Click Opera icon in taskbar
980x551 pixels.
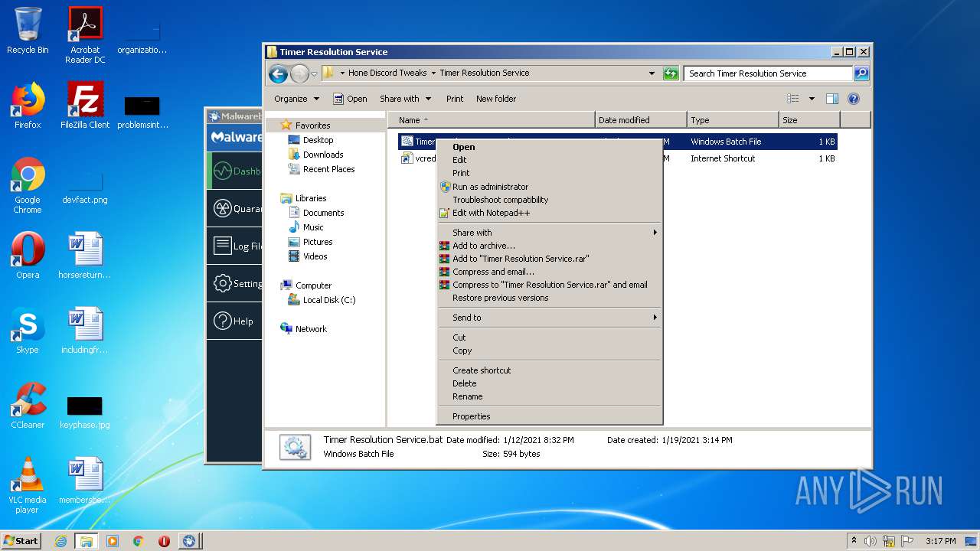164,541
